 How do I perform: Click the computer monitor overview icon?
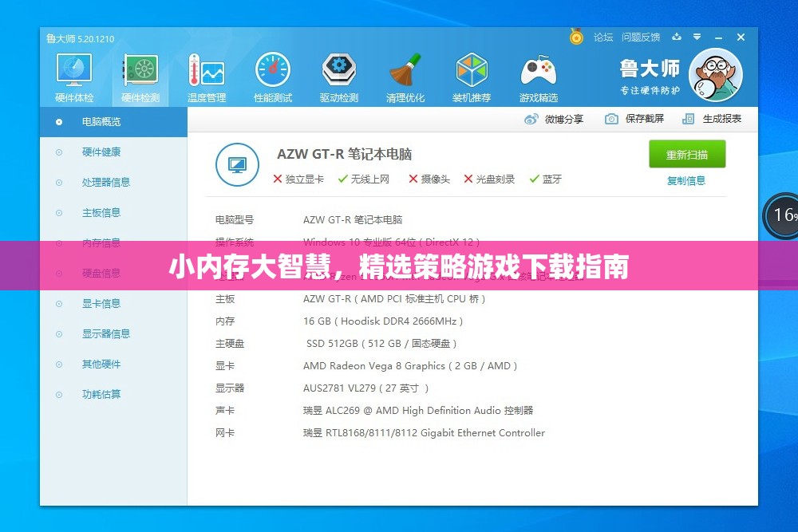pyautogui.click(x=237, y=165)
